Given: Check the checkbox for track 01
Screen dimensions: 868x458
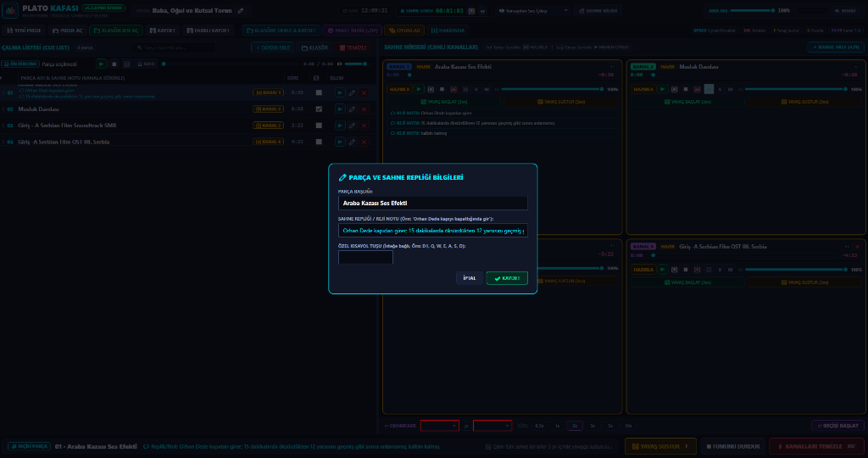Looking at the screenshot, I should point(319,92).
